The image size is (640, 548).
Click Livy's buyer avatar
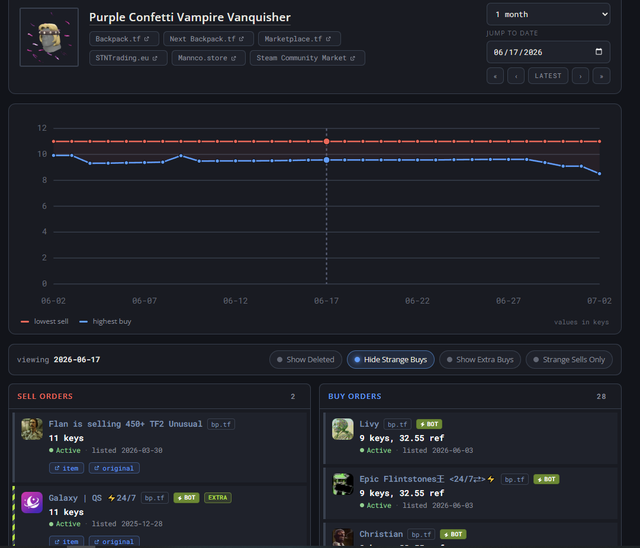[x=343, y=428]
